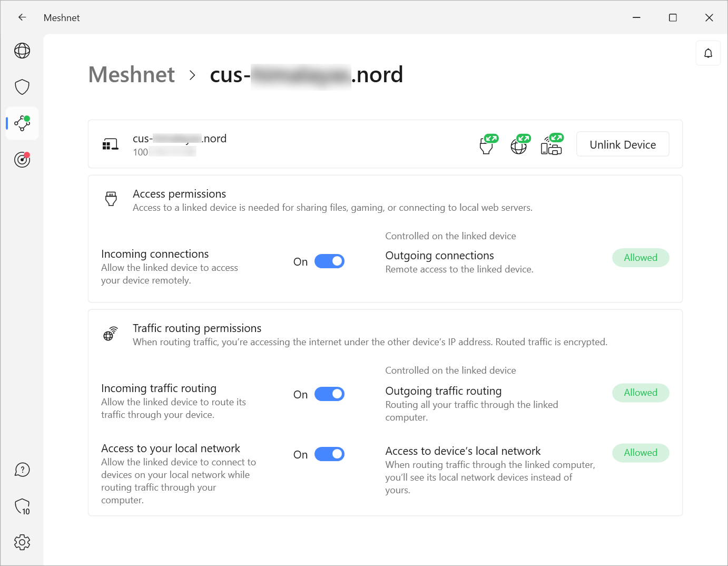The width and height of the screenshot is (728, 566).
Task: Click the 'Incoming traffic routing' label
Action: click(159, 388)
